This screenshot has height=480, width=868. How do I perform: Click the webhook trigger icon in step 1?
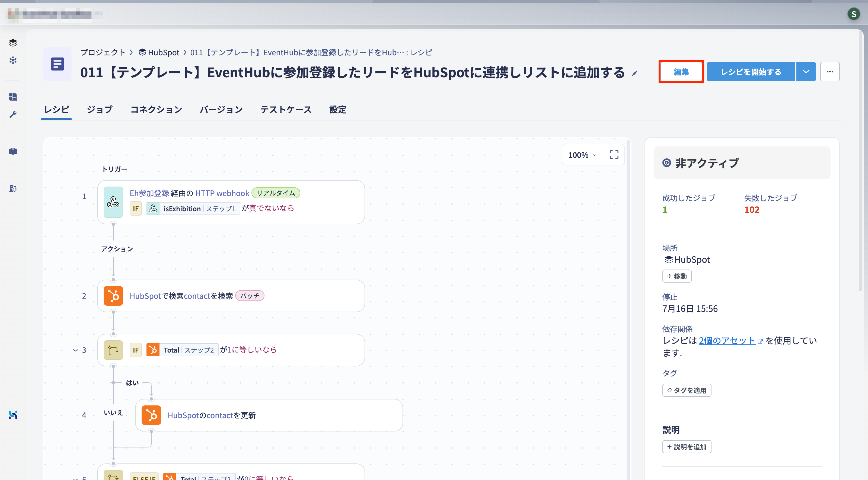(x=113, y=202)
